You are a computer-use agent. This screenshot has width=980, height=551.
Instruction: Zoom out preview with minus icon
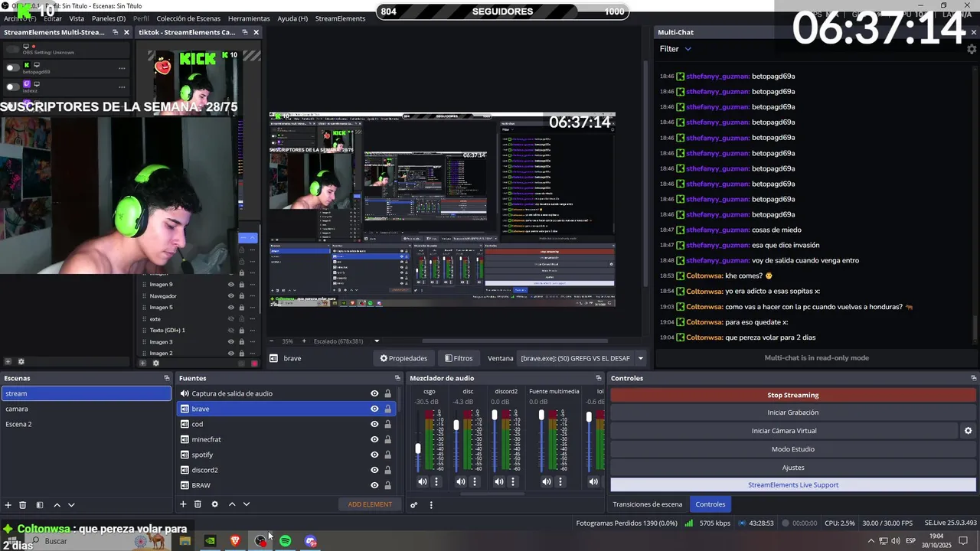(270, 341)
